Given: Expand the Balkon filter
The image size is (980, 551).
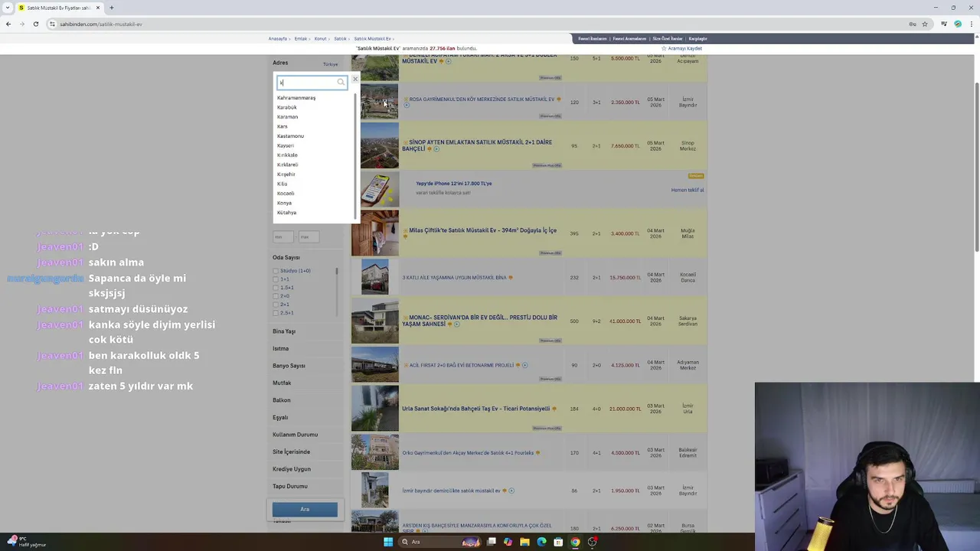Looking at the screenshot, I should click(281, 400).
